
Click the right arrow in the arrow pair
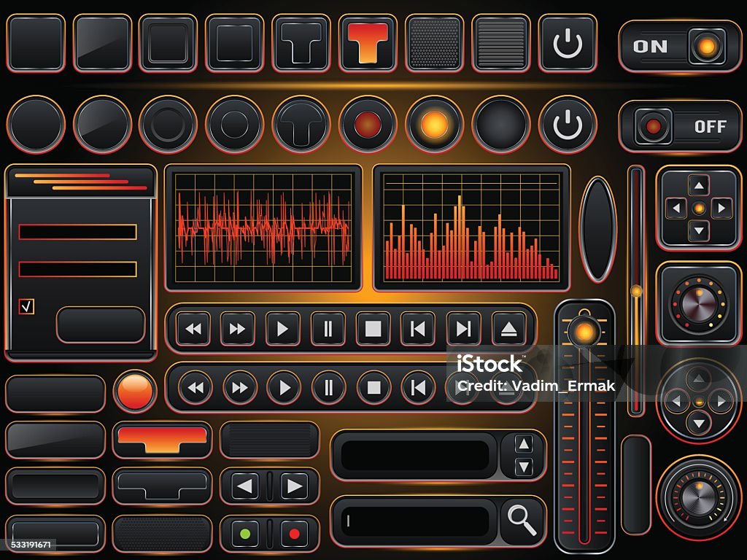pyautogui.click(x=295, y=486)
